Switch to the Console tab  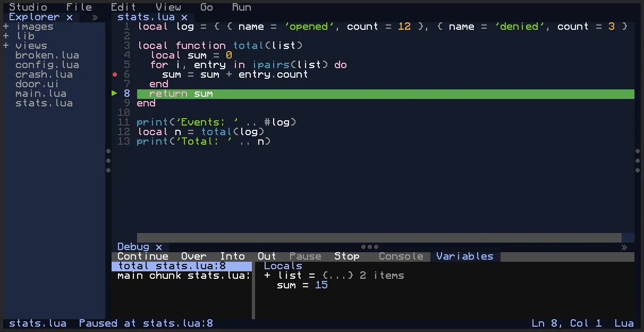[401, 256]
